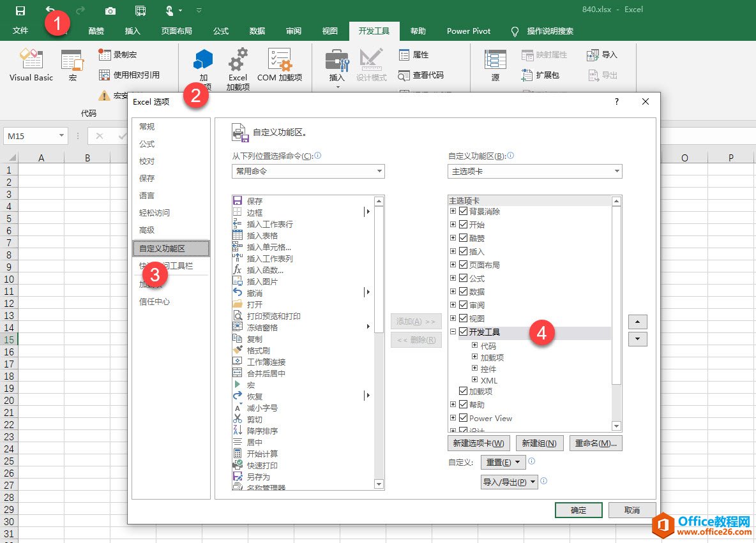
Task: Click 取消 button in options dialog
Action: pos(632,510)
